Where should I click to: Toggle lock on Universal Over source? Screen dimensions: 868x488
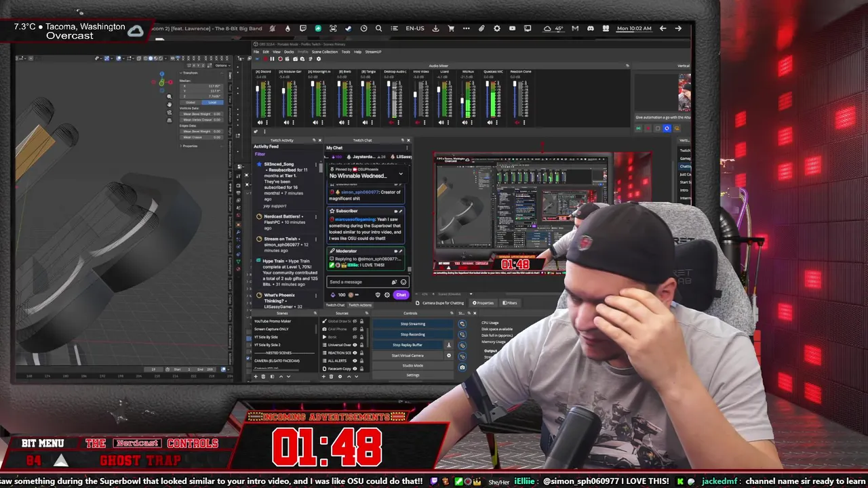coord(361,345)
